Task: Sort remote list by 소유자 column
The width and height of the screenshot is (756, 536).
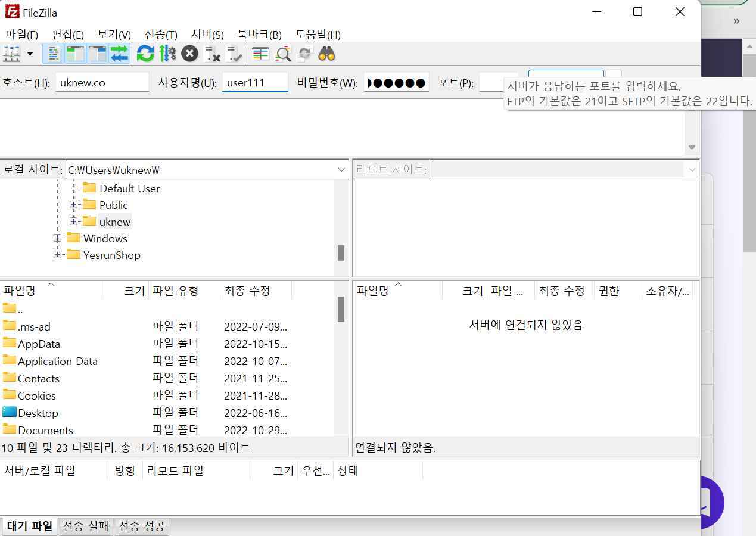Action: coord(667,291)
